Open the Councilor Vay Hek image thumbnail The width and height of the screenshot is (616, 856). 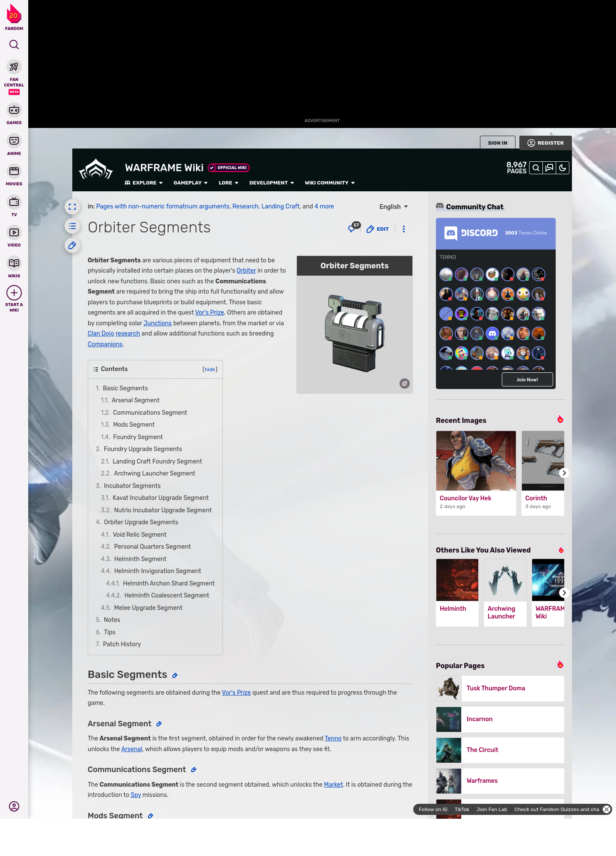click(x=476, y=461)
